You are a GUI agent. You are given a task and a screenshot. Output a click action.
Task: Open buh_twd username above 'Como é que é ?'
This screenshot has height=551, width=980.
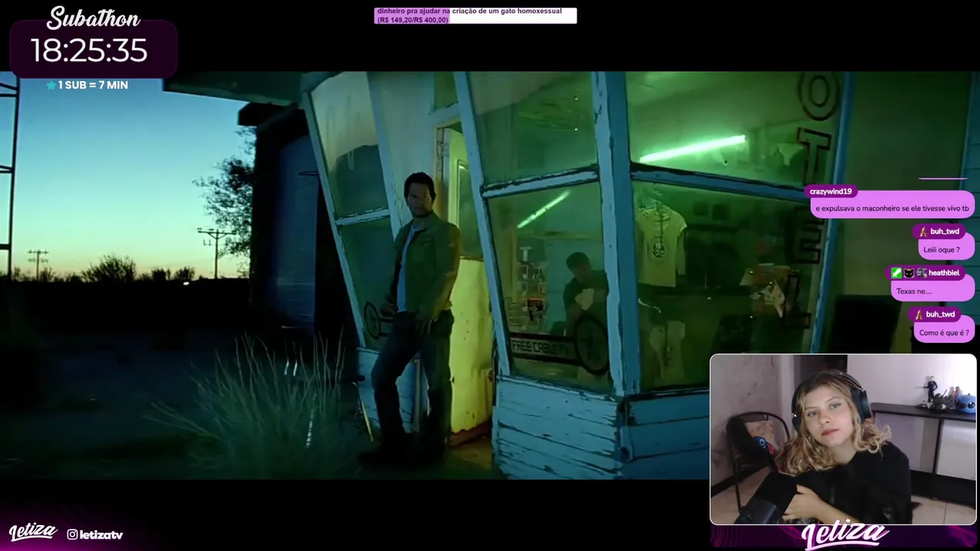coord(940,315)
